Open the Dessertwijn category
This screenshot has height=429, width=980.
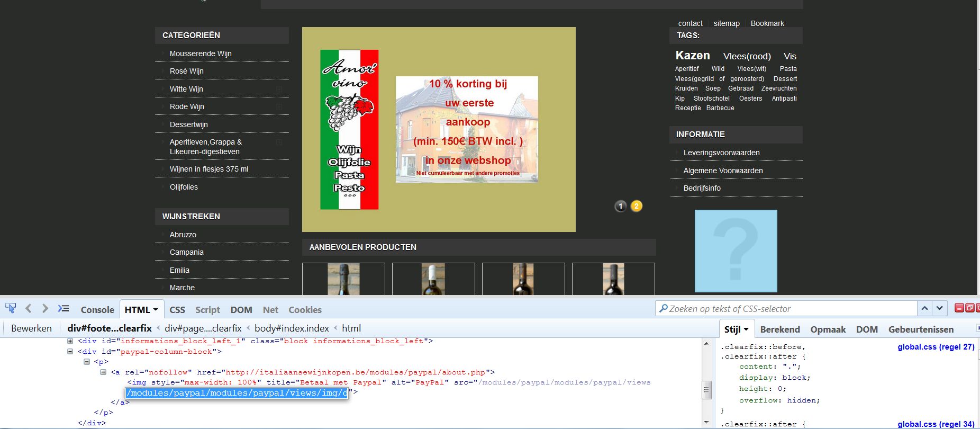click(188, 124)
